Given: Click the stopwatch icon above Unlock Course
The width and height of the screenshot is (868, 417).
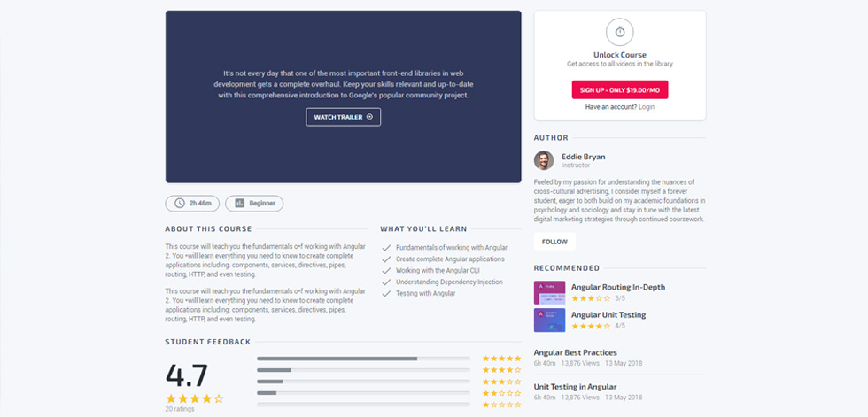Looking at the screenshot, I should 620,32.
